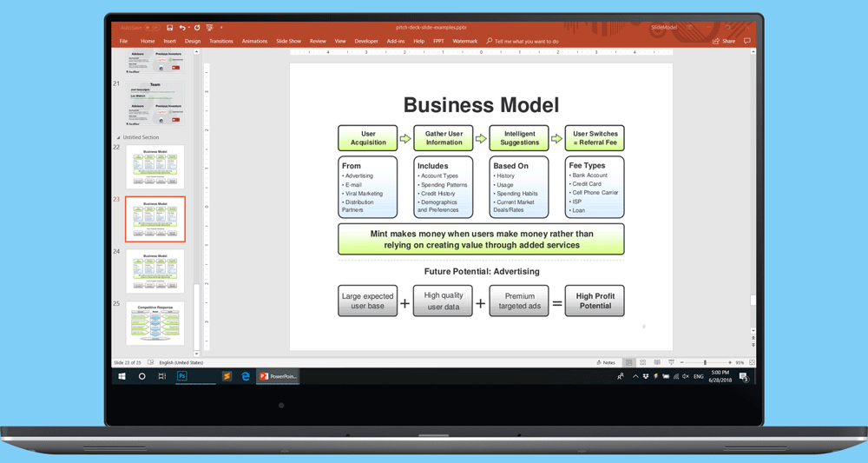The height and width of the screenshot is (463, 868).
Task: Open the Developer tab
Action: click(x=366, y=41)
